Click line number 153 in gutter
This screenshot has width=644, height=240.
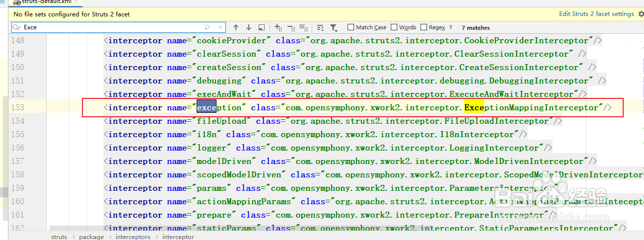[17, 107]
